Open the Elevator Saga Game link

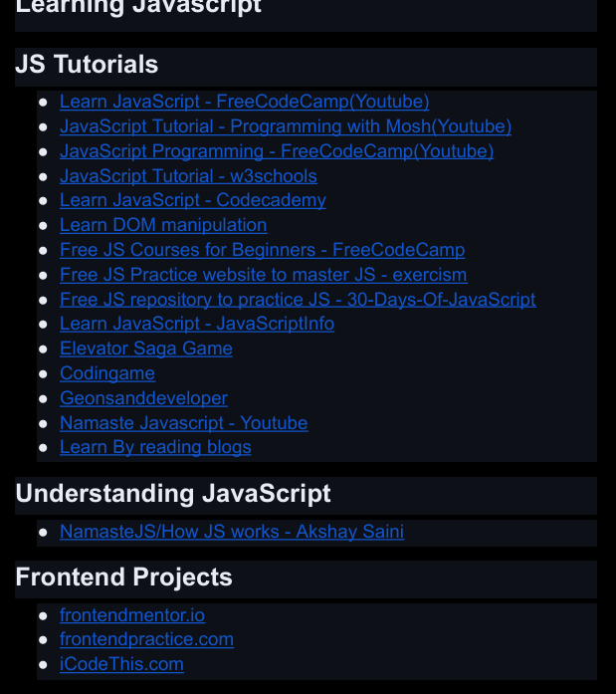pyautogui.click(x=145, y=348)
